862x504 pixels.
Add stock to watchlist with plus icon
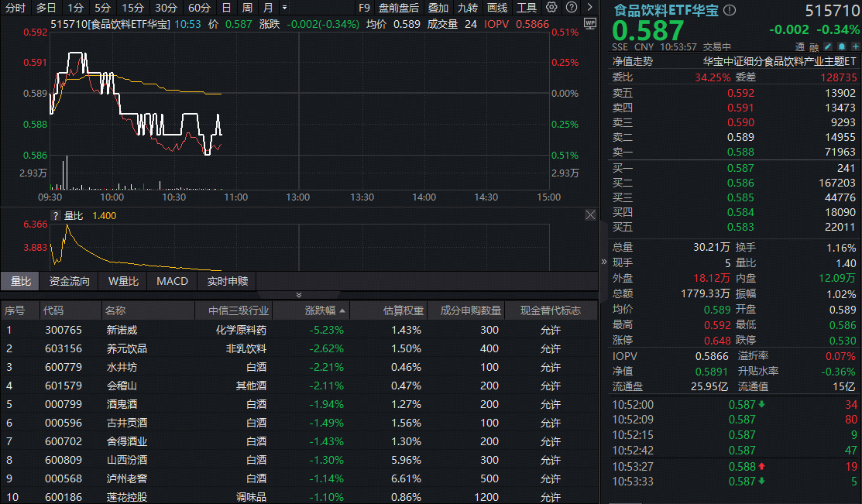click(854, 47)
